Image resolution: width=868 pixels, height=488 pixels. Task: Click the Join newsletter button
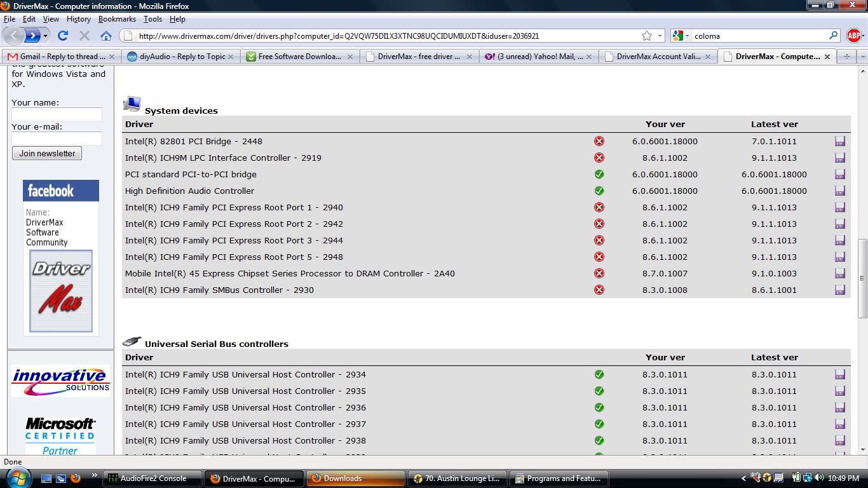[47, 153]
